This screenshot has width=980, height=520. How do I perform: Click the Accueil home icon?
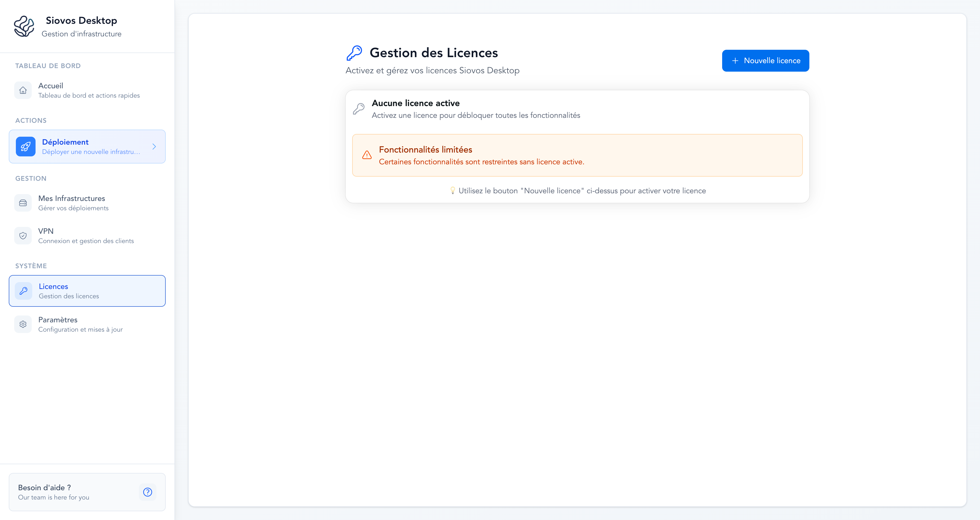tap(23, 90)
